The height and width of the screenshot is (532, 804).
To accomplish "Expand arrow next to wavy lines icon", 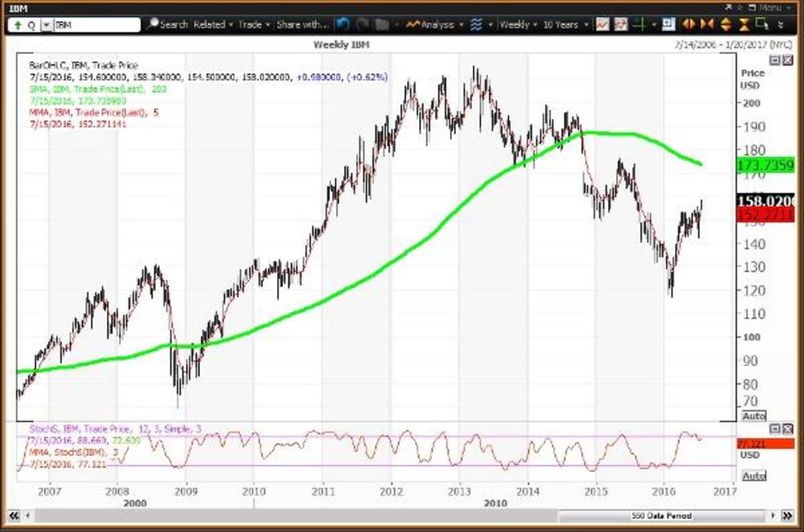I will (490, 25).
